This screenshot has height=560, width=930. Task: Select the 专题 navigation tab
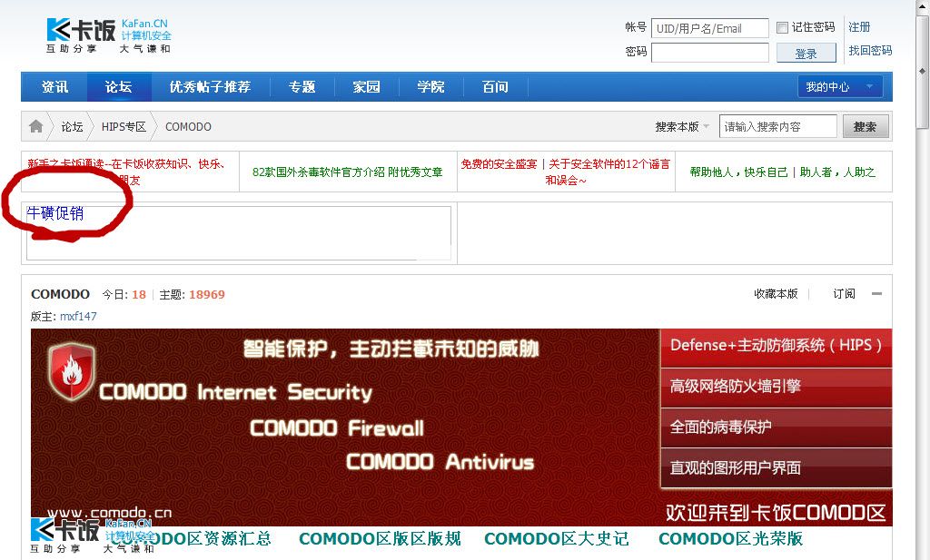(x=302, y=86)
